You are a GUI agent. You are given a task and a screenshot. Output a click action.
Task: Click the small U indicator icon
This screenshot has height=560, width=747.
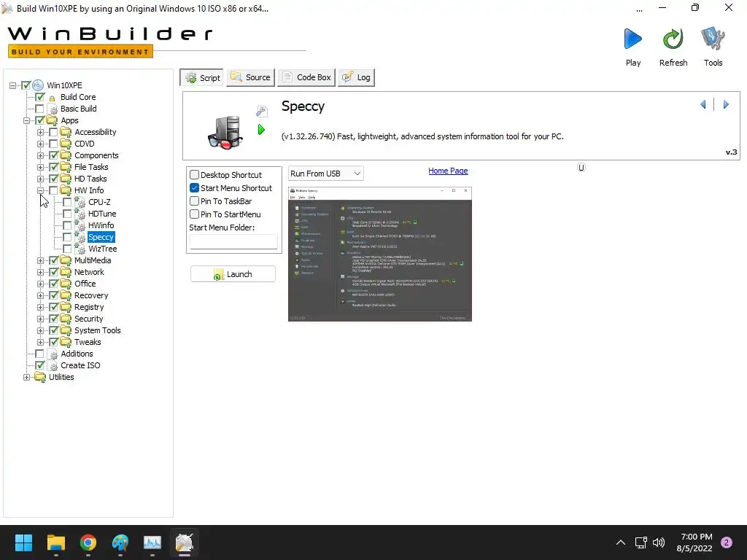[x=581, y=167]
